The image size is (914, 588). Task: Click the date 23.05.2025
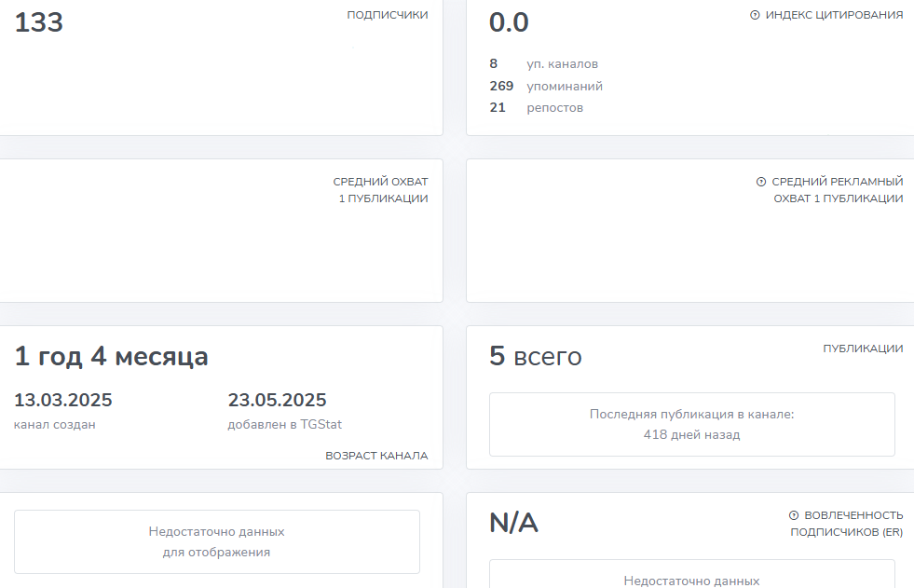[x=277, y=400]
